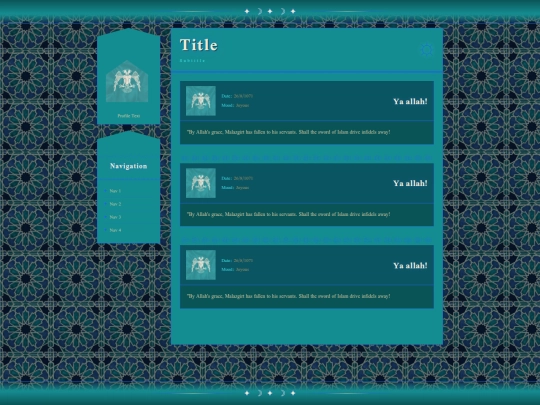Click the "Subtitle" text under the title
The height and width of the screenshot is (405, 540).
coord(193,61)
